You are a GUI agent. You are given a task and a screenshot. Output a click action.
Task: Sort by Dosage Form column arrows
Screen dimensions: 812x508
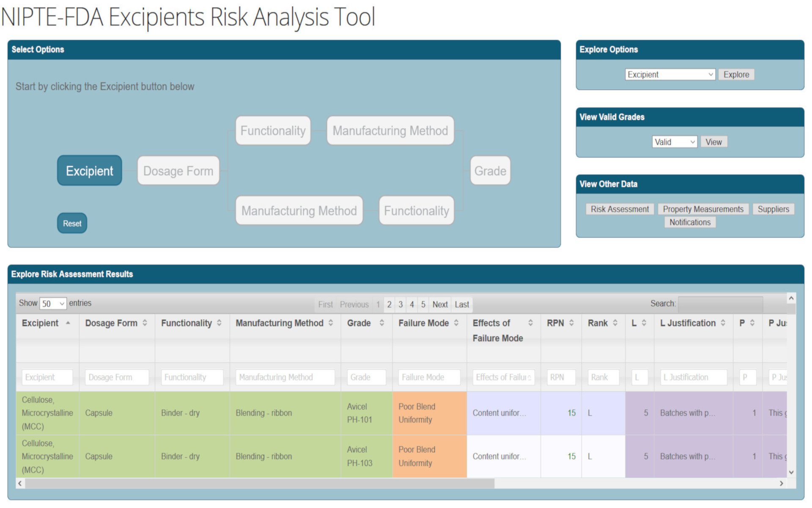145,323
